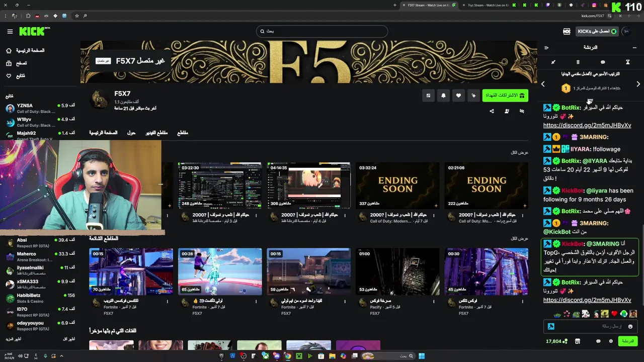This screenshot has width=644, height=362.
Task: Play the Ending Soon video with 03:32:24 duration
Action: pyautogui.click(x=397, y=186)
